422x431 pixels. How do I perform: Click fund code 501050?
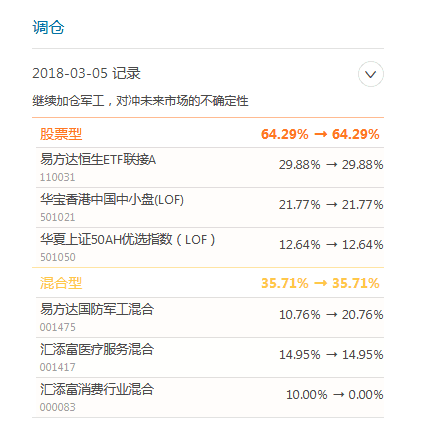click(57, 257)
